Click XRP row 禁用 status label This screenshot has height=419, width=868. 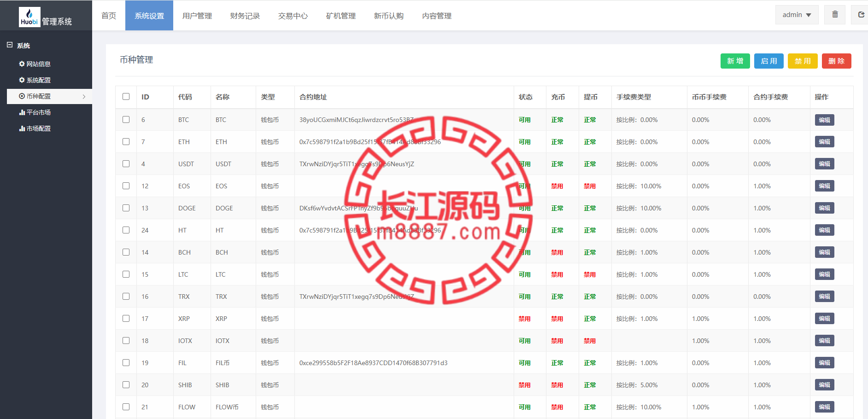(524, 319)
